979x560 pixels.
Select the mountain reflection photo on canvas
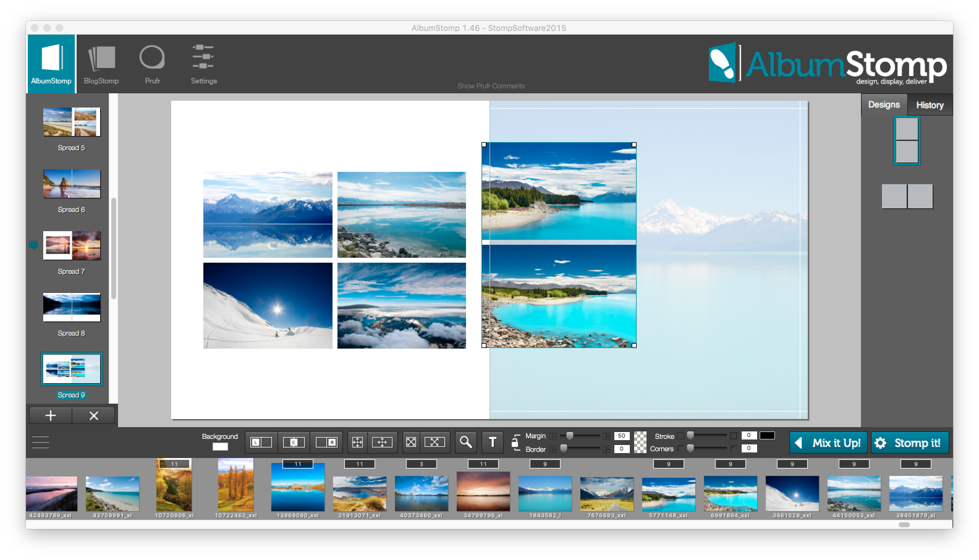tap(268, 214)
